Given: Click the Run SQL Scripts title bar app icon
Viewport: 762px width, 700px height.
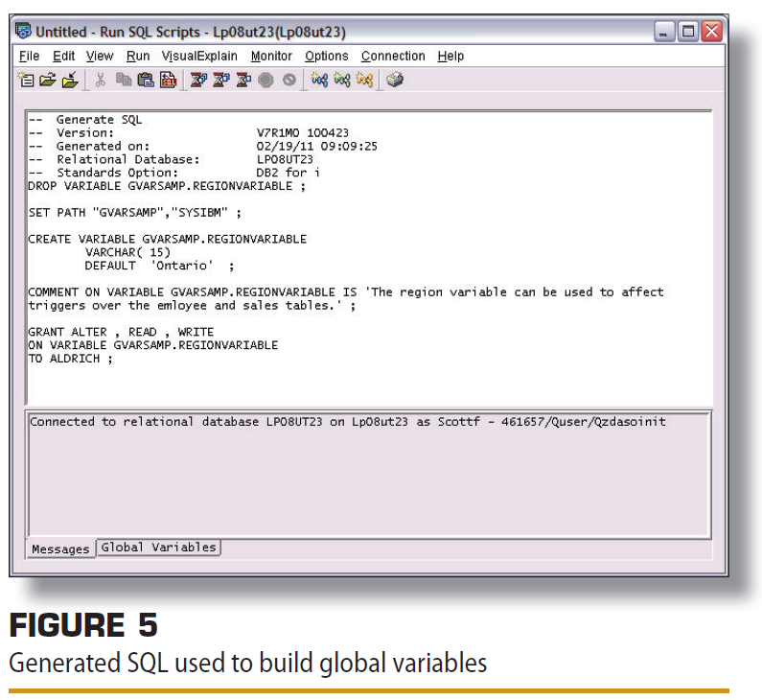Looking at the screenshot, I should pyautogui.click(x=23, y=31).
